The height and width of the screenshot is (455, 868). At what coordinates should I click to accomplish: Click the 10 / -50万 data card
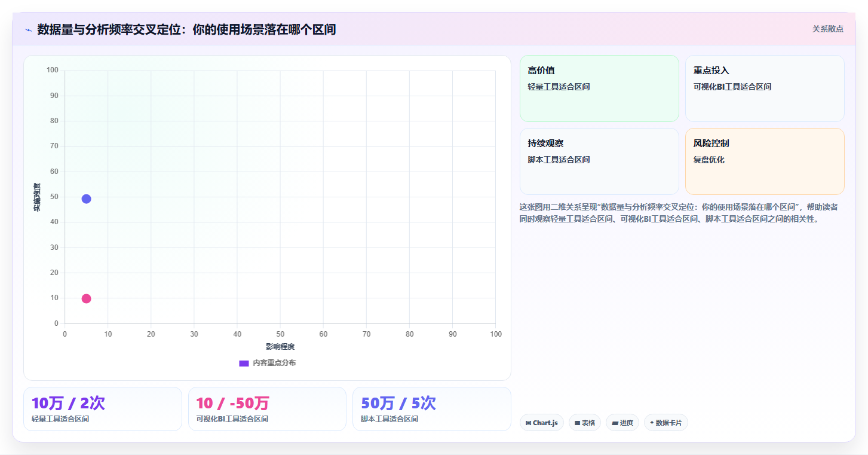[267, 409]
